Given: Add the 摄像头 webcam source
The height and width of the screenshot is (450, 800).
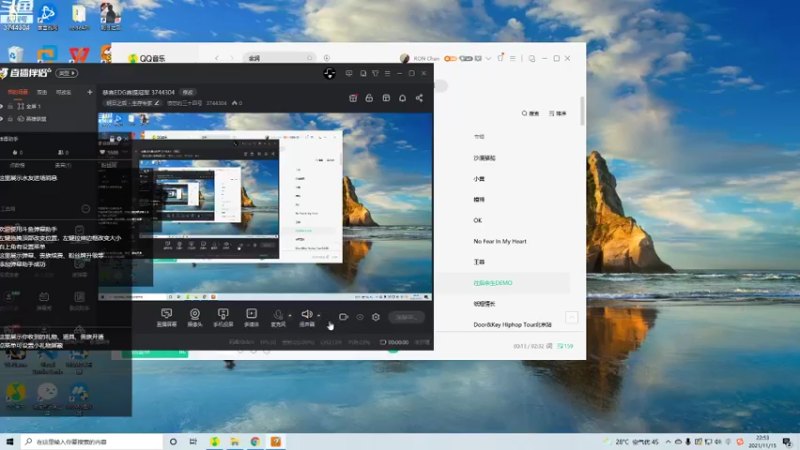Looking at the screenshot, I should pyautogui.click(x=195, y=317).
